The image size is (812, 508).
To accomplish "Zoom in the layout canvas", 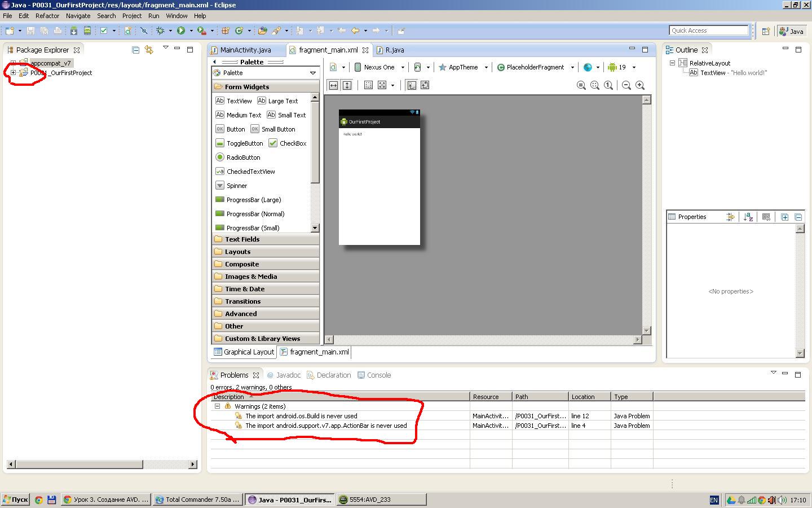I will [640, 85].
